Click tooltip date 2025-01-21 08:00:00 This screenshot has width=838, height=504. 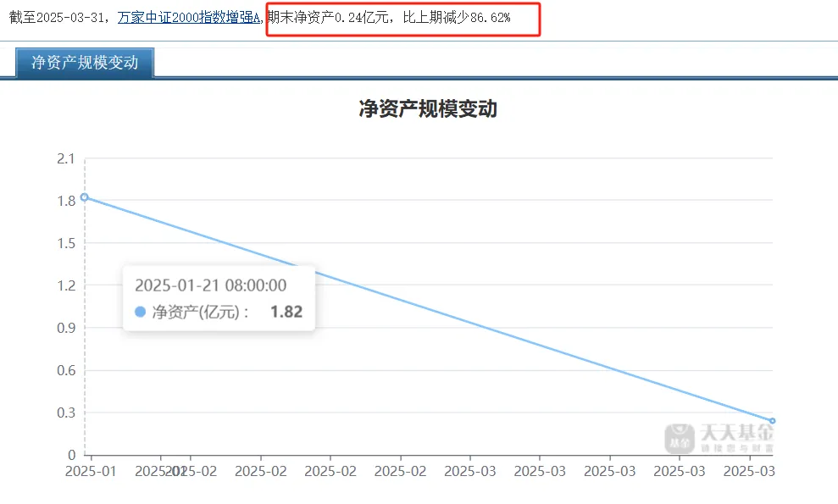(211, 285)
